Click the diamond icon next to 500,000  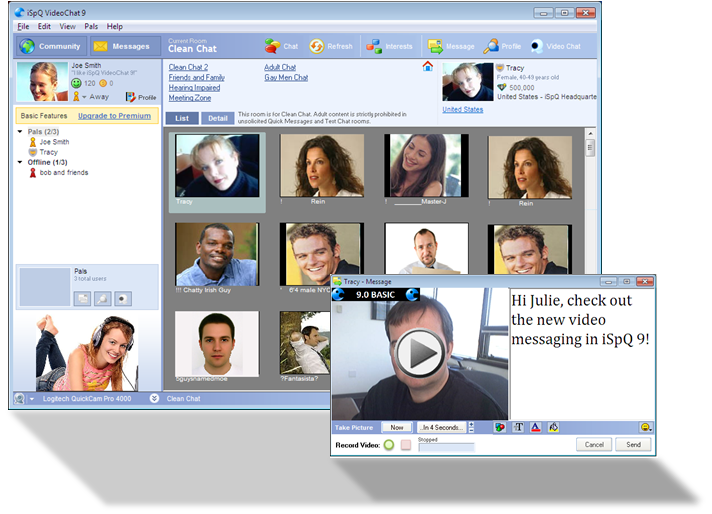point(502,87)
